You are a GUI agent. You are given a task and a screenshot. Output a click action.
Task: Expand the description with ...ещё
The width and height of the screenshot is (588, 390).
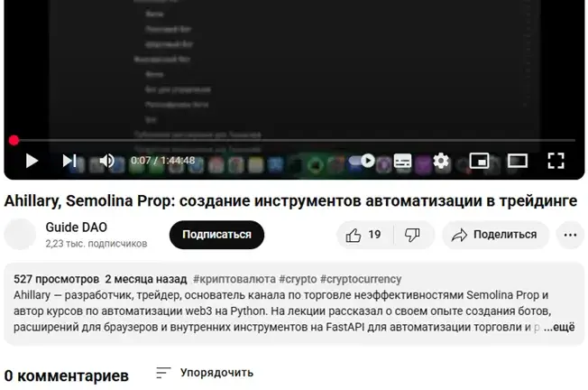pyautogui.click(x=559, y=327)
